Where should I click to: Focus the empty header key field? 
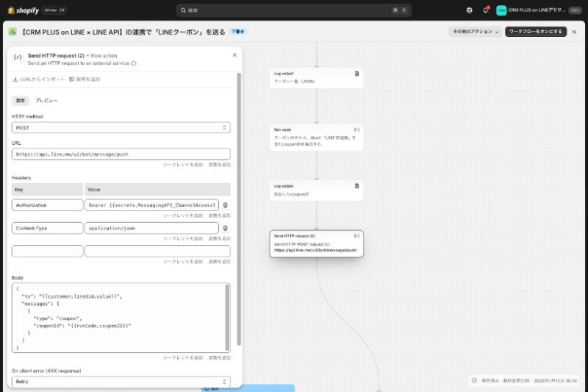click(47, 251)
